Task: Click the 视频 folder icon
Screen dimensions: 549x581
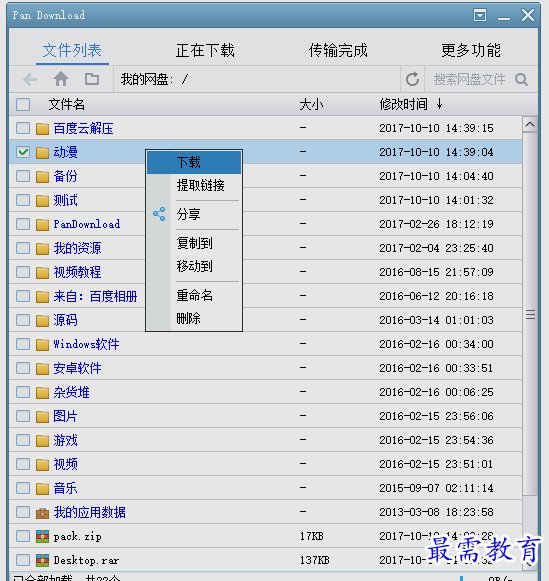Action: coord(42,464)
